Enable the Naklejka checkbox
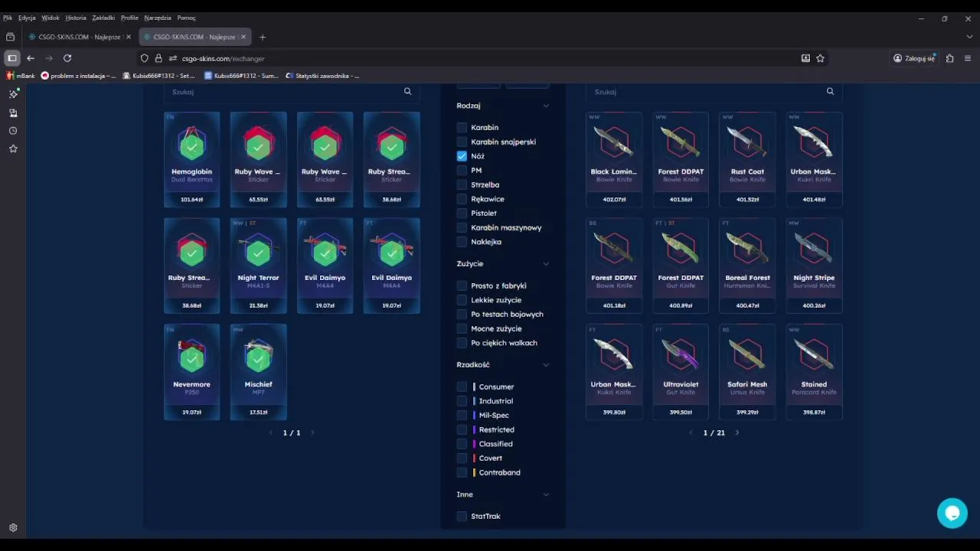 click(x=462, y=242)
